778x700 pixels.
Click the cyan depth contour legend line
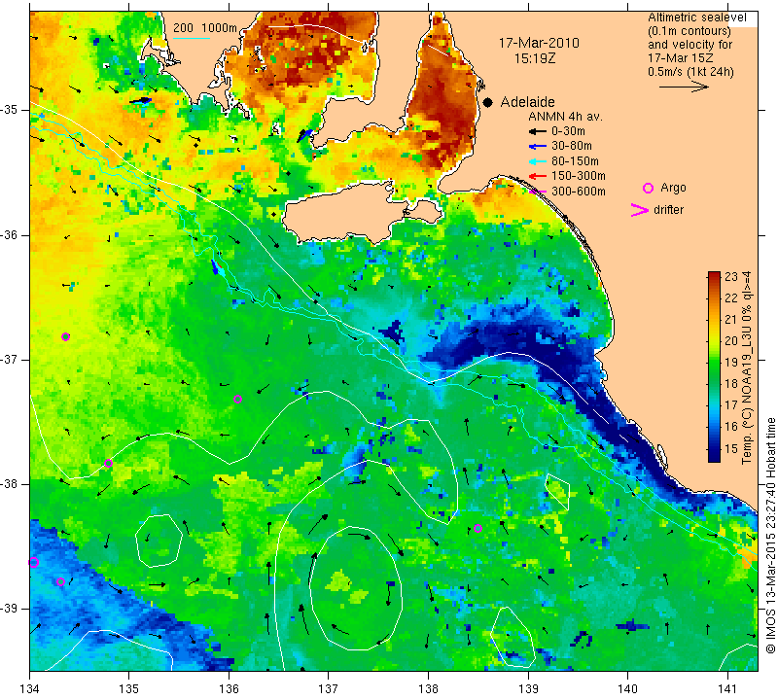192,38
